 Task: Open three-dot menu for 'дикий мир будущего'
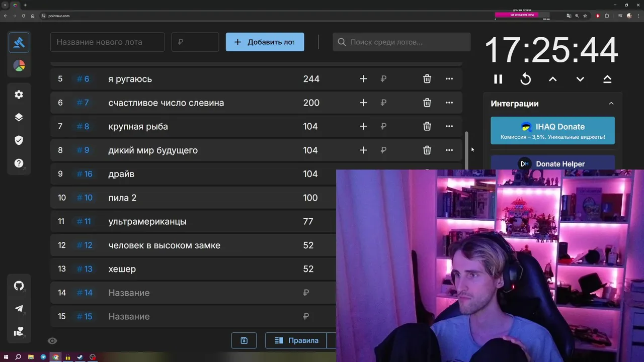(x=449, y=150)
